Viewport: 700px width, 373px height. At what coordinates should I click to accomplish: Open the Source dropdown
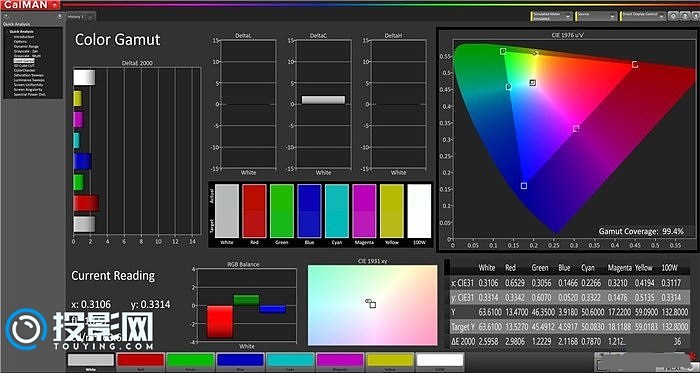(596, 16)
